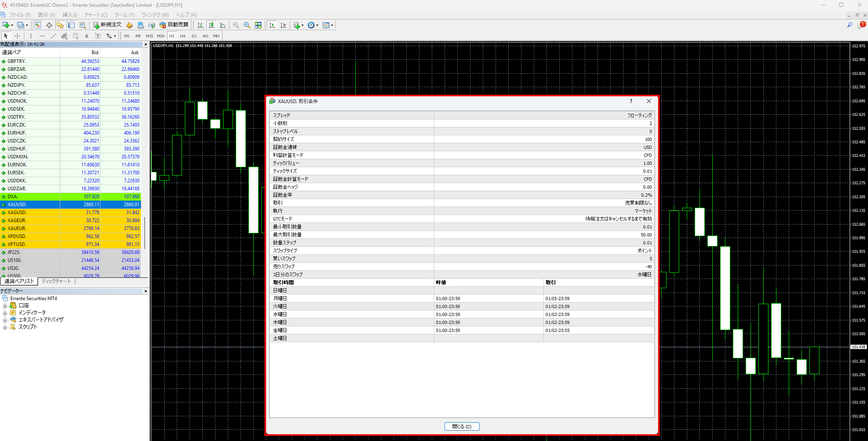Click the 新規注文 new order button
Image resolution: width=868 pixels, height=441 pixels.
pos(107,25)
